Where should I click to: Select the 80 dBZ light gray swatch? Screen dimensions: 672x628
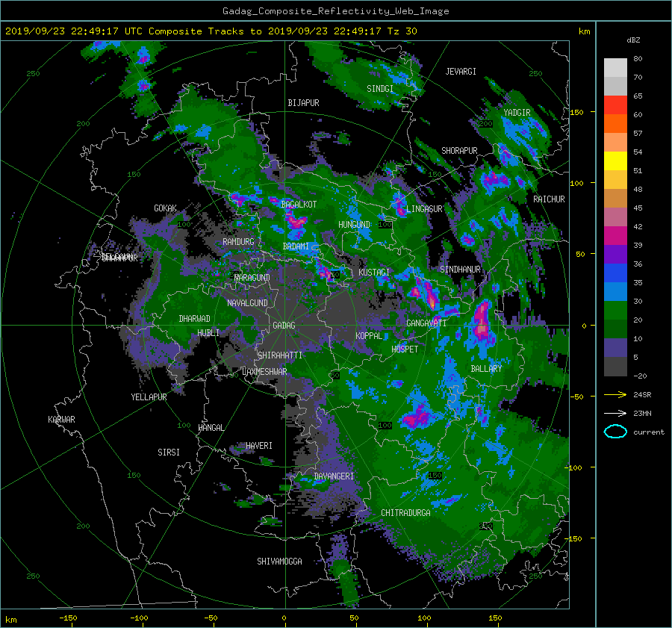pos(615,67)
